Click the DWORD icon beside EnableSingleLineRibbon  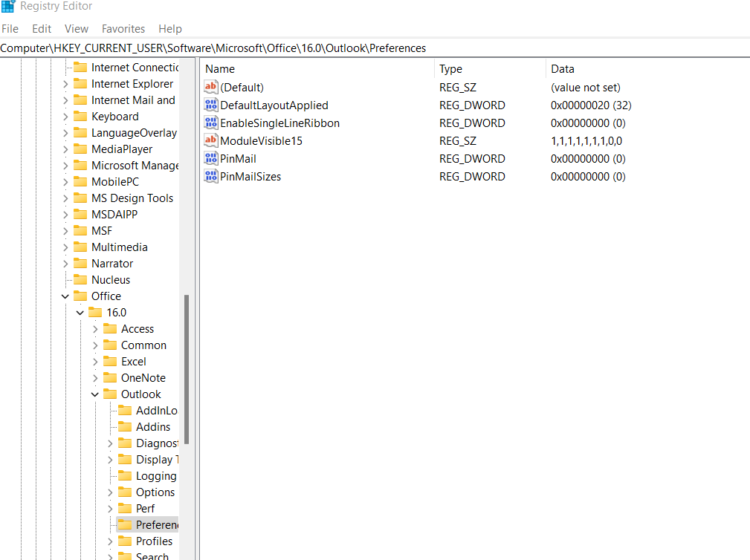coord(210,123)
